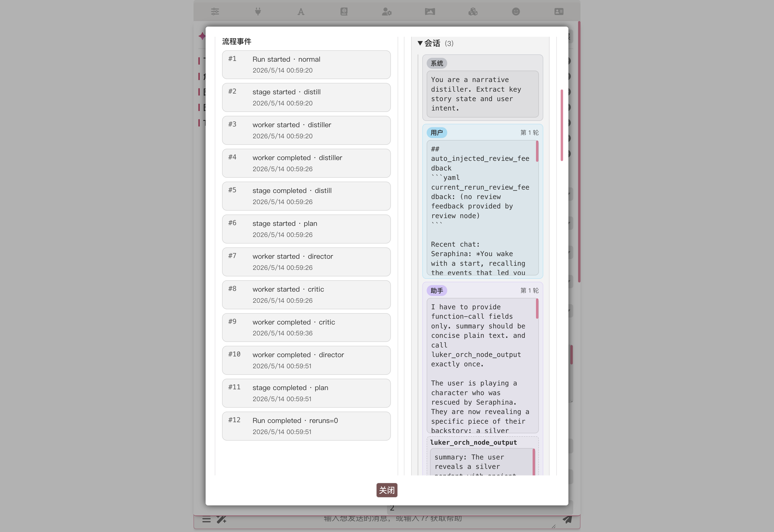Open World Info book icon
The image size is (774, 532).
(344, 12)
